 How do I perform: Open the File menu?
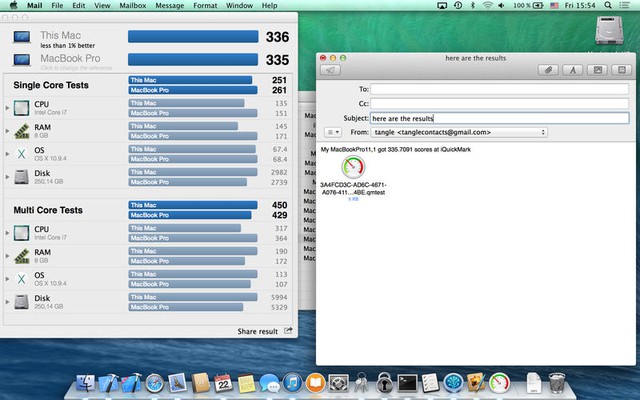coord(57,5)
